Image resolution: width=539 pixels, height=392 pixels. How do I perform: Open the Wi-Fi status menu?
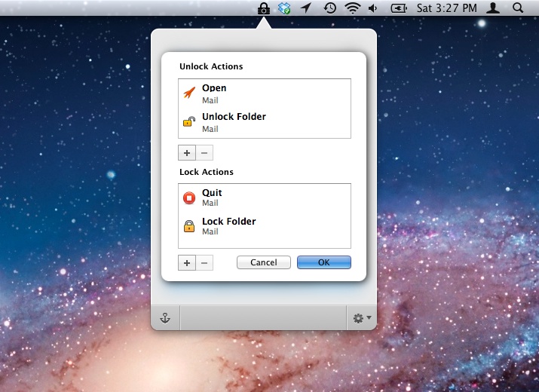pyautogui.click(x=353, y=8)
